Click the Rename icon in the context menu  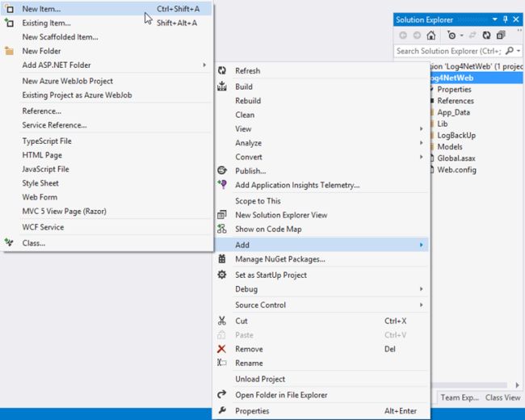(x=221, y=363)
